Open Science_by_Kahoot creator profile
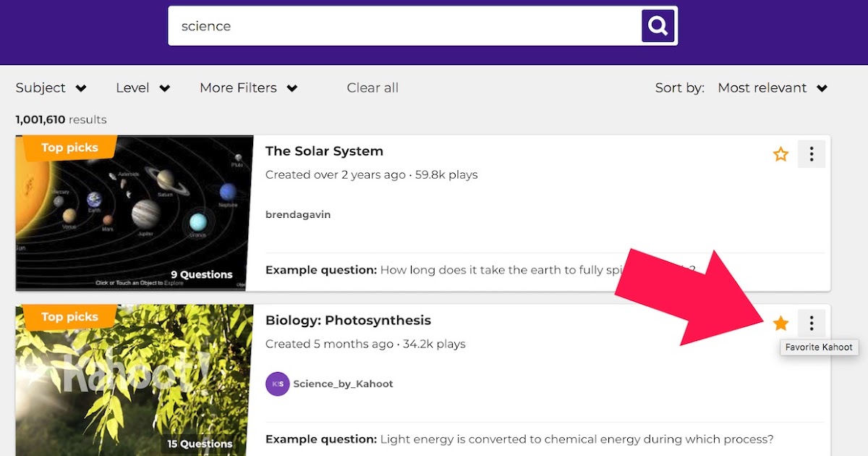This screenshot has width=868, height=456. (x=343, y=384)
